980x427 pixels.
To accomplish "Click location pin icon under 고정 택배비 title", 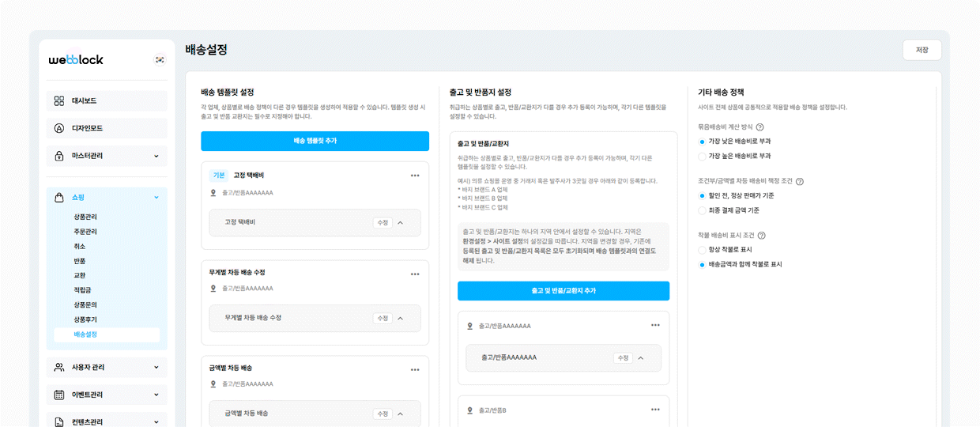I will [x=213, y=192].
